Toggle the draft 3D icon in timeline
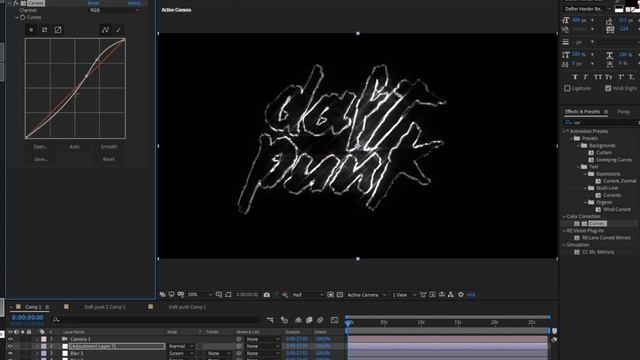The height and width of the screenshot is (360, 640). point(284,320)
